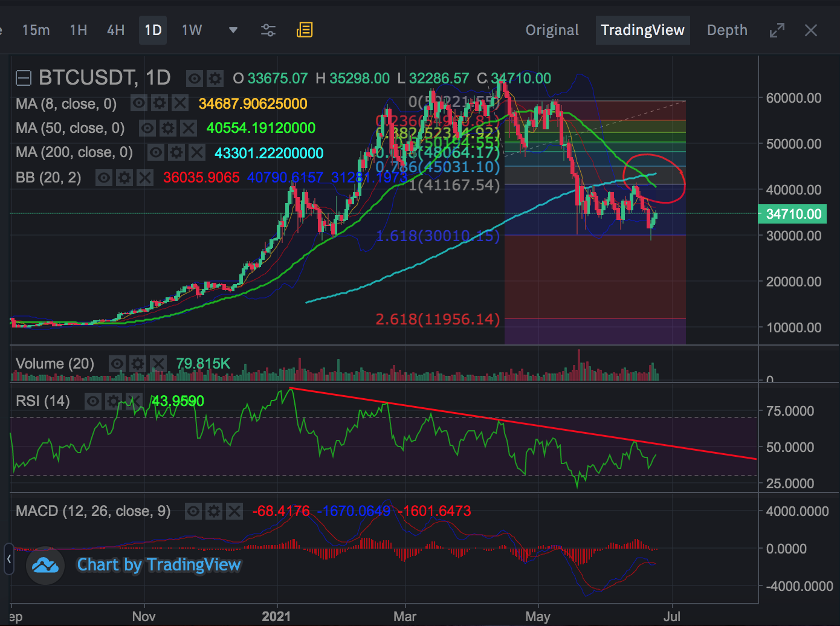Screen dimensions: 840x626
Task: Open the Chart by TradingView link
Action: [x=159, y=564]
